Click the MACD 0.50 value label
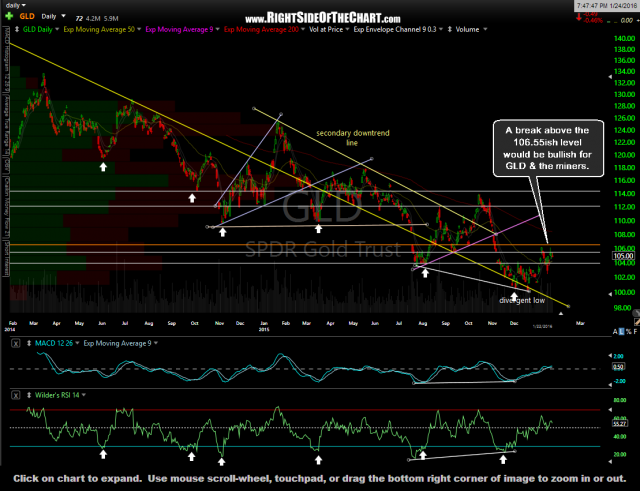Screen dimensions: 640x491 tap(619, 367)
